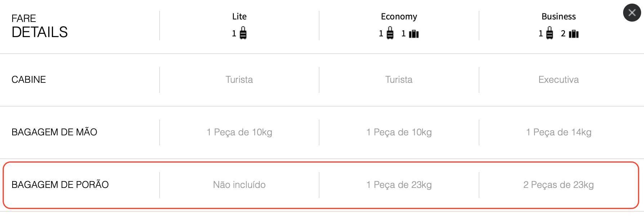This screenshot has height=216, width=644.
Task: Select the Lite fare column header
Action: coord(240,17)
